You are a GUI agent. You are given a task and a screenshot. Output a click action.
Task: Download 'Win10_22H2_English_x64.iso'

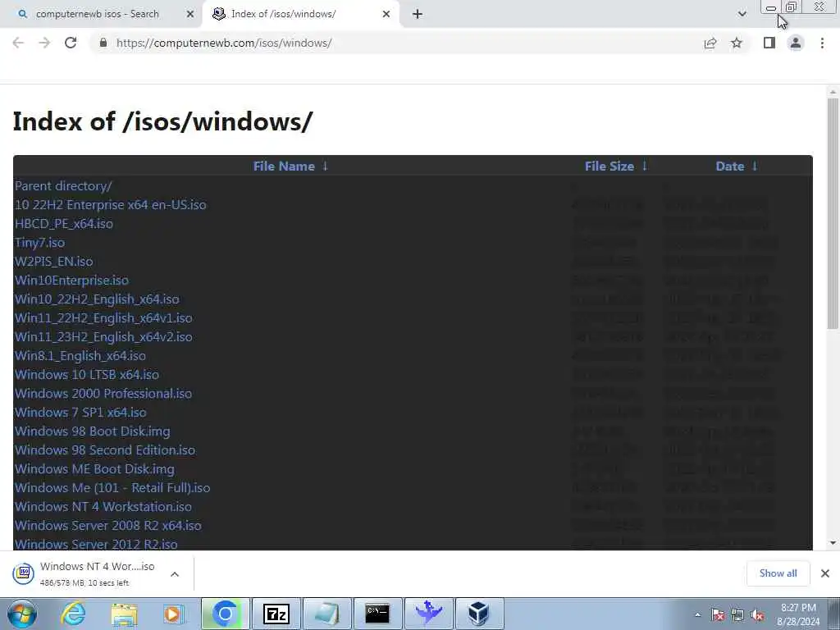[x=97, y=299]
